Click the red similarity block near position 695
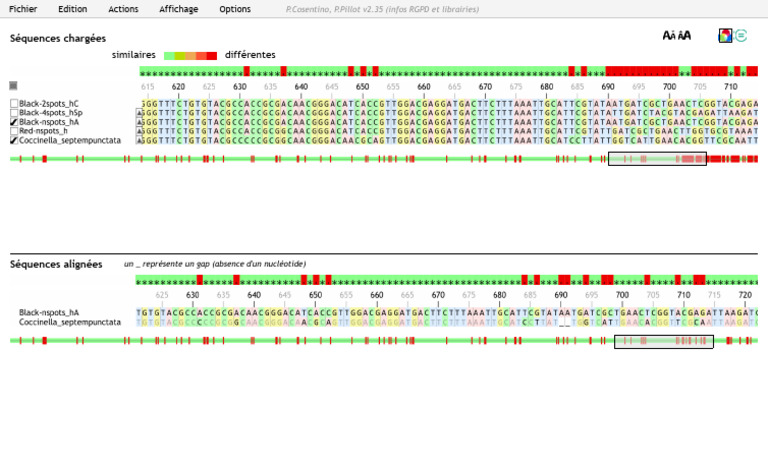Screen dimensions: 768x464 tap(642, 72)
